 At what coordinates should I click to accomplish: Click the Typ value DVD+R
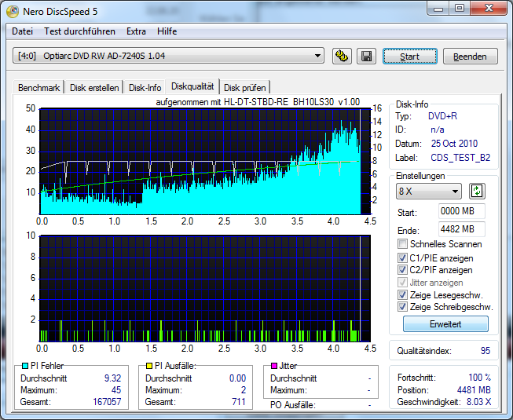(x=442, y=116)
